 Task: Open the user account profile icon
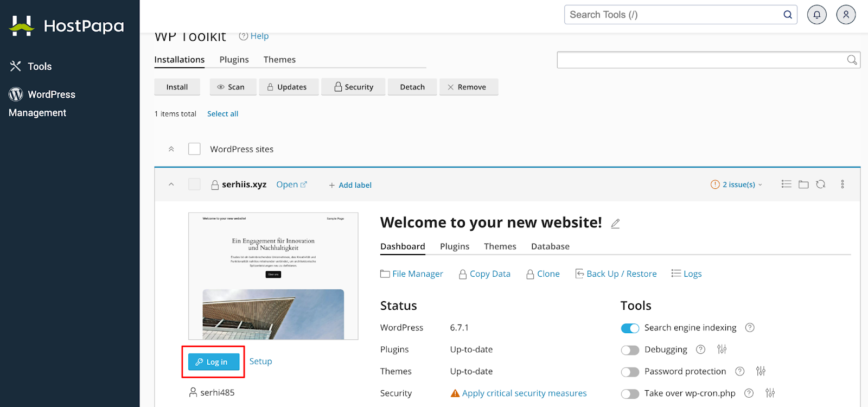point(846,15)
